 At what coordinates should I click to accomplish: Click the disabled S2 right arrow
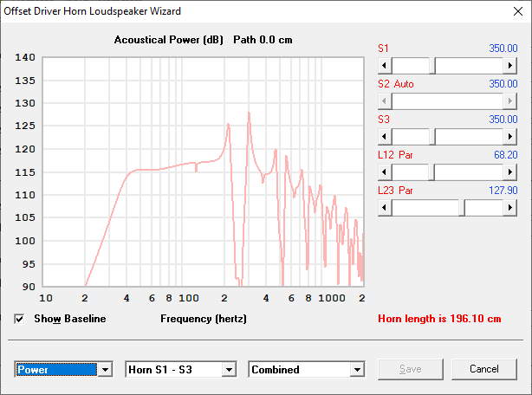(510, 101)
